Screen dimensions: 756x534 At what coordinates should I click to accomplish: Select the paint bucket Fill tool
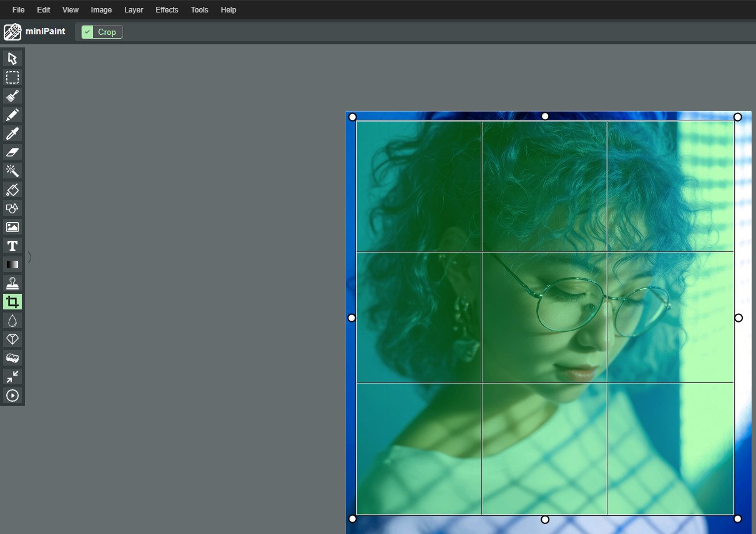tap(12, 190)
